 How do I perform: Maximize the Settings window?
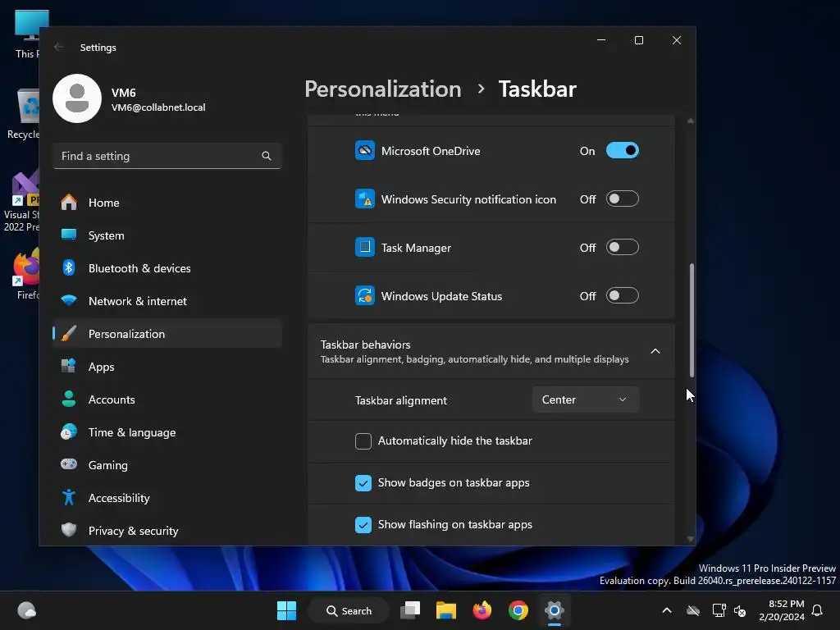638,40
